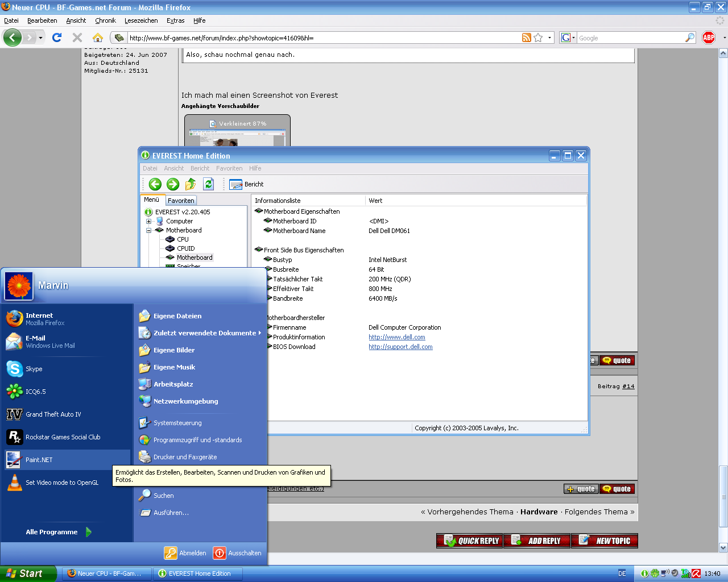This screenshot has height=582, width=728.
Task: Open E-Mail Windows Live Mail
Action: (67, 342)
